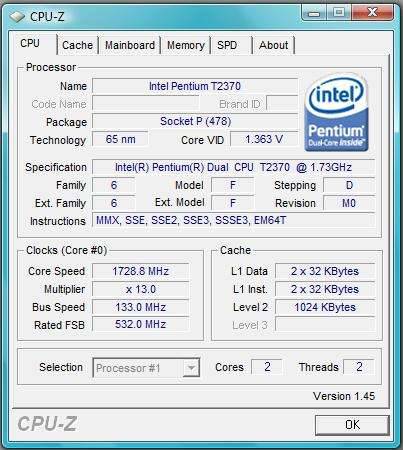Image resolution: width=403 pixels, height=450 pixels.
Task: Click the Core Speed value field
Action: click(x=141, y=271)
